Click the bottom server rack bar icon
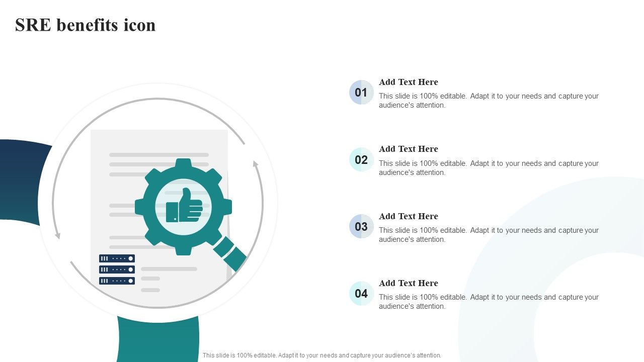644x362 pixels. (117, 281)
